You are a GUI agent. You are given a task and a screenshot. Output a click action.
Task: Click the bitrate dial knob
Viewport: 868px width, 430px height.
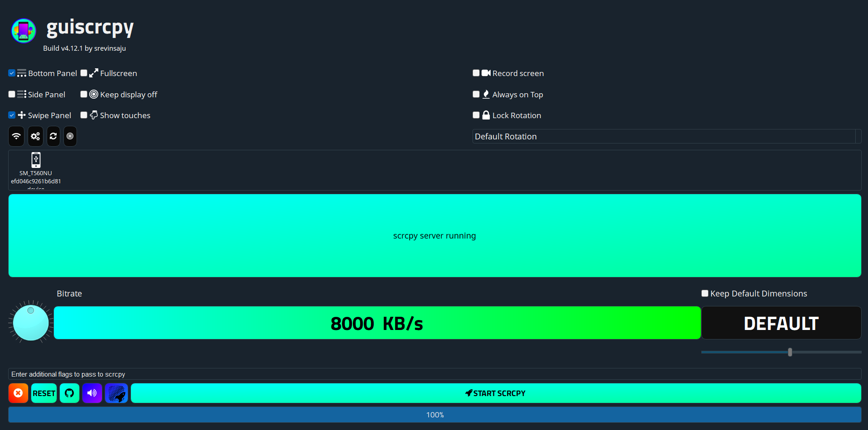tap(31, 322)
